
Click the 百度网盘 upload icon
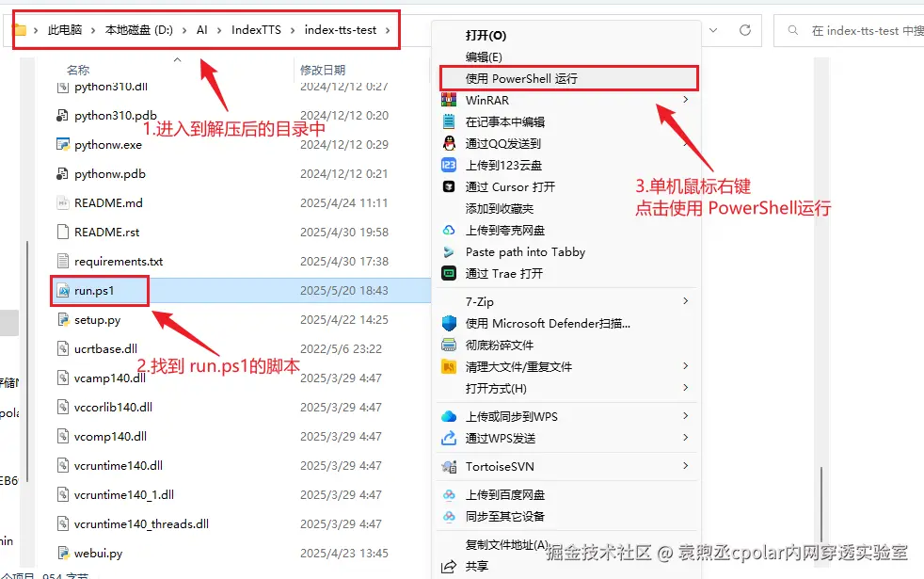(449, 494)
